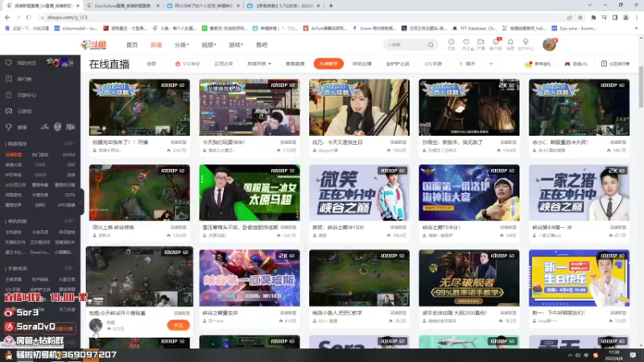Screen dimensions: 644x362
Task: Click orange 关注 follow button on hovered card
Action: pyautogui.click(x=178, y=325)
